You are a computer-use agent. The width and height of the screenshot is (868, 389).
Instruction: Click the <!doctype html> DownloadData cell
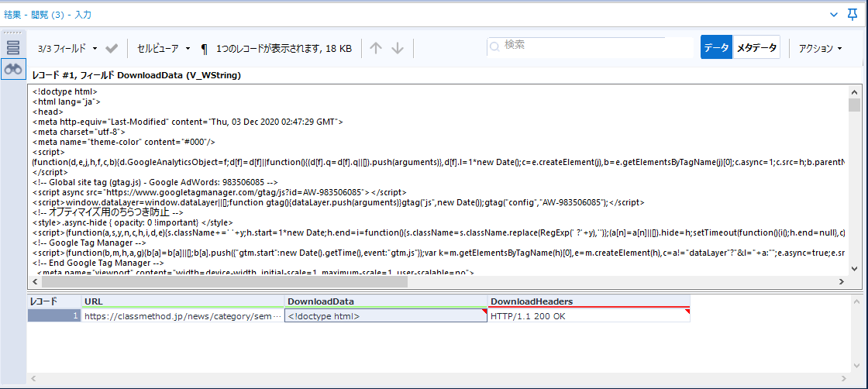point(386,316)
